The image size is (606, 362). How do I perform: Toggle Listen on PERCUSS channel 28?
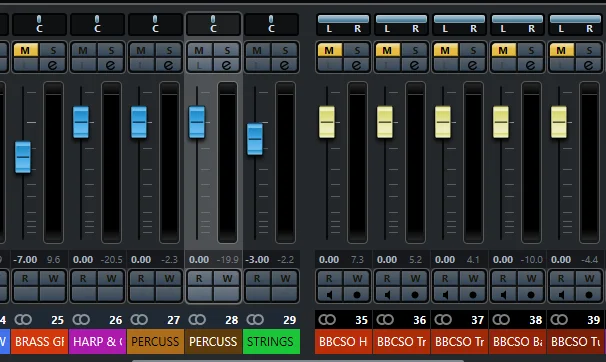tap(199, 65)
